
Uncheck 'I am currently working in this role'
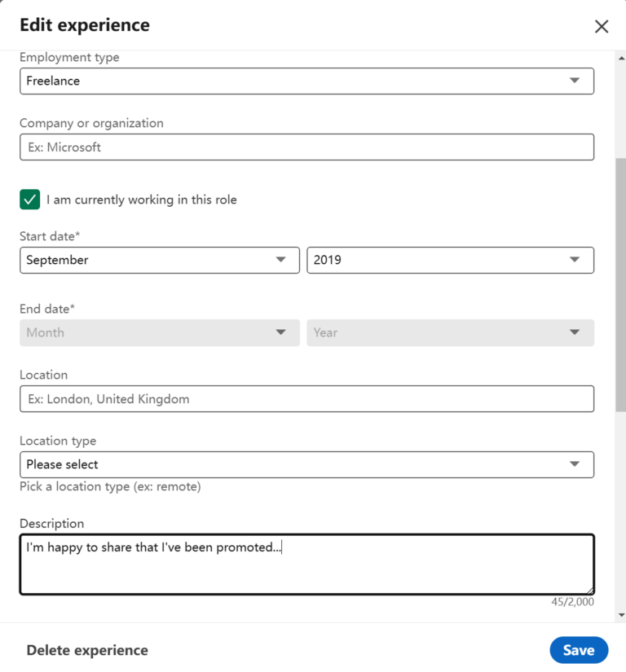(x=29, y=199)
